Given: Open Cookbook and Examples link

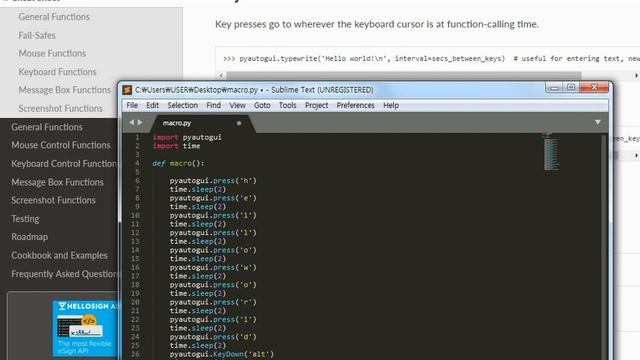Looking at the screenshot, I should (59, 256).
